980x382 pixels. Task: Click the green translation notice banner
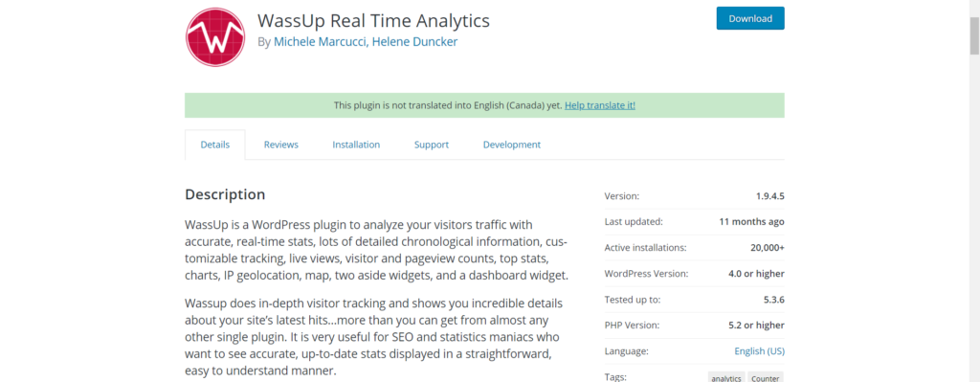click(484, 105)
